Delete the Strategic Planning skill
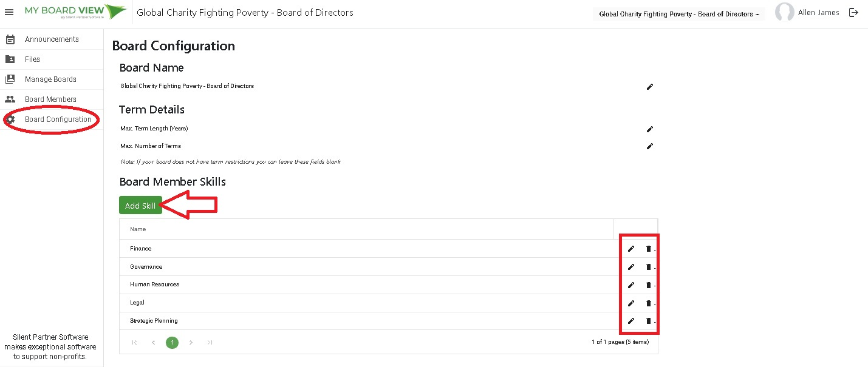The image size is (868, 367). point(648,321)
